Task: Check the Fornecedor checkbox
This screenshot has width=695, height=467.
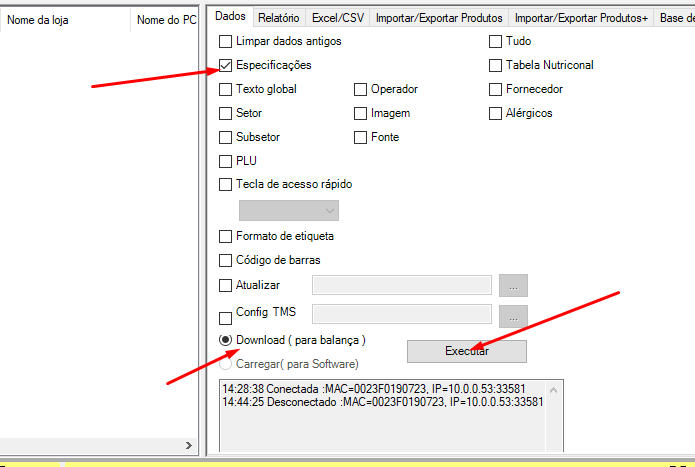Action: coord(495,89)
